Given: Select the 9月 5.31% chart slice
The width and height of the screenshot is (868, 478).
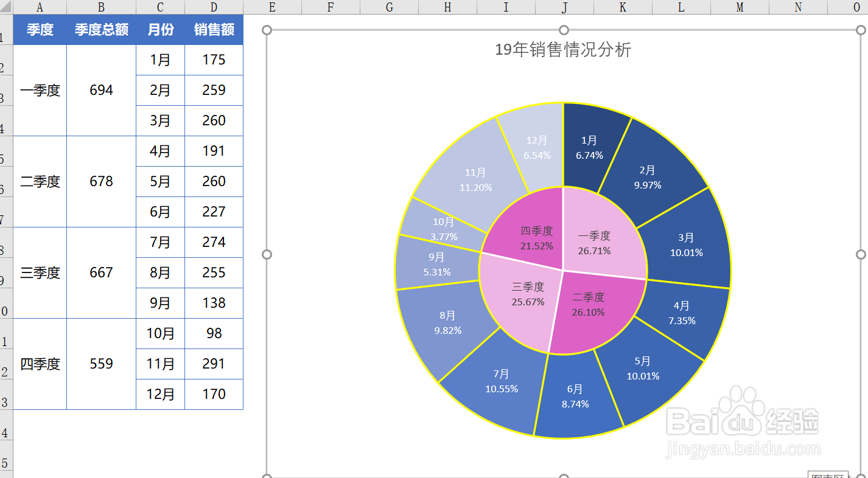Looking at the screenshot, I should [437, 265].
